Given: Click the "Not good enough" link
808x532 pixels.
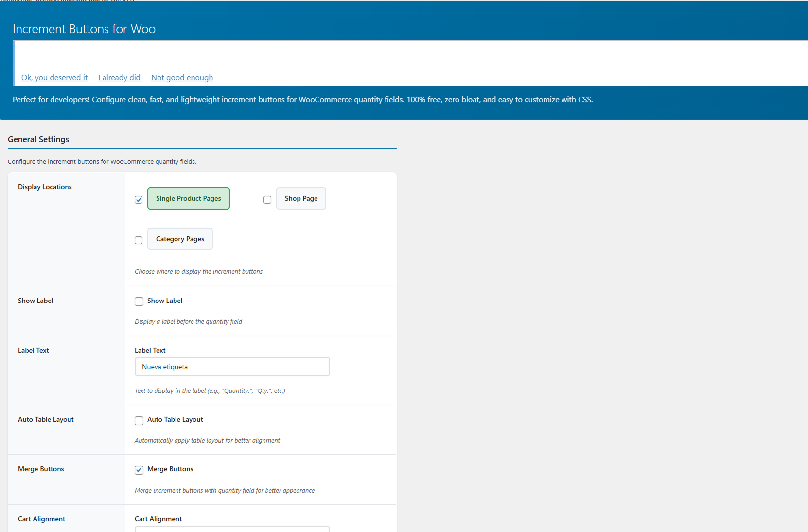Looking at the screenshot, I should 182,78.
